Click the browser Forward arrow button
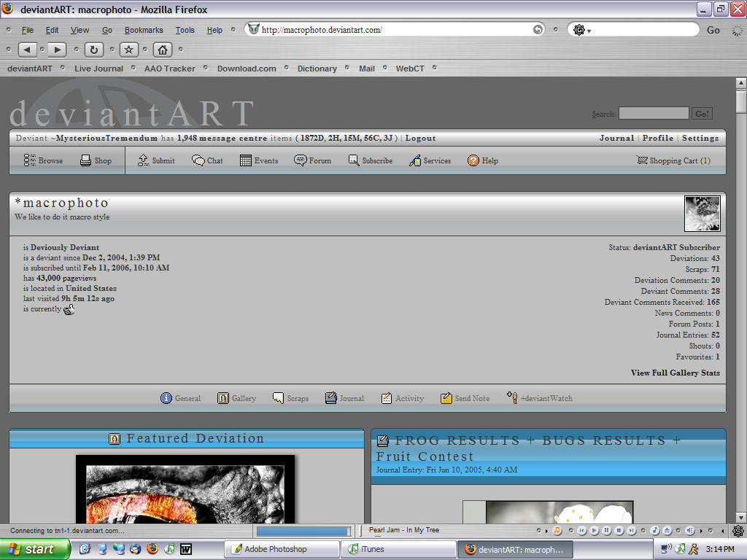The image size is (747, 560). (x=57, y=49)
